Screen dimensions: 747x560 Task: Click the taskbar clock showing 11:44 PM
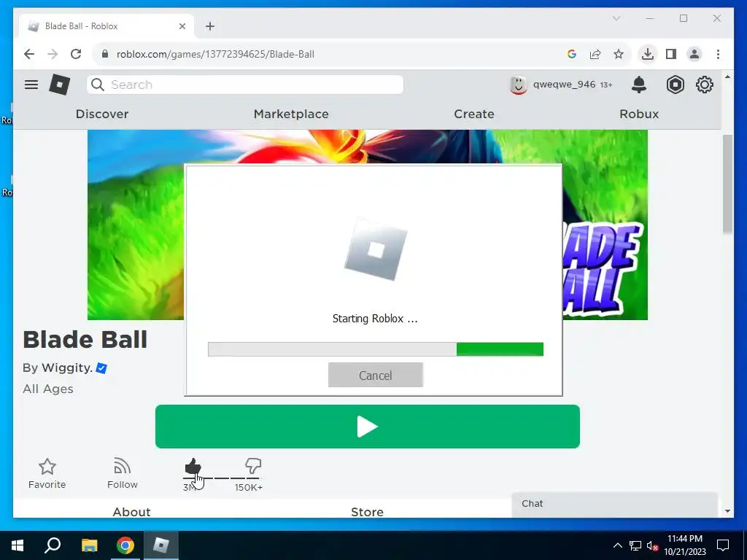pyautogui.click(x=685, y=545)
